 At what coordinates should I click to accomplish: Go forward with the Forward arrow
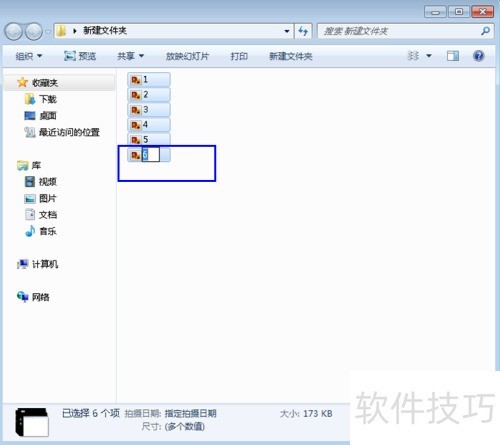(34, 31)
